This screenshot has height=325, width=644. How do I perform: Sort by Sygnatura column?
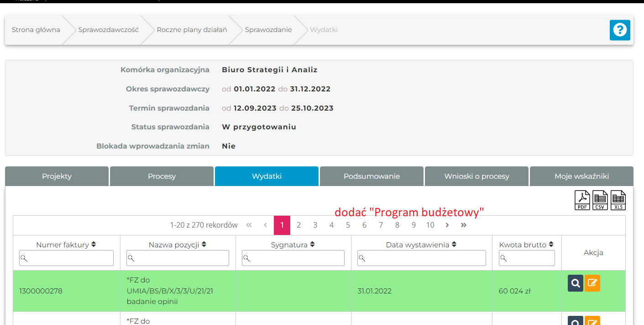tap(312, 245)
